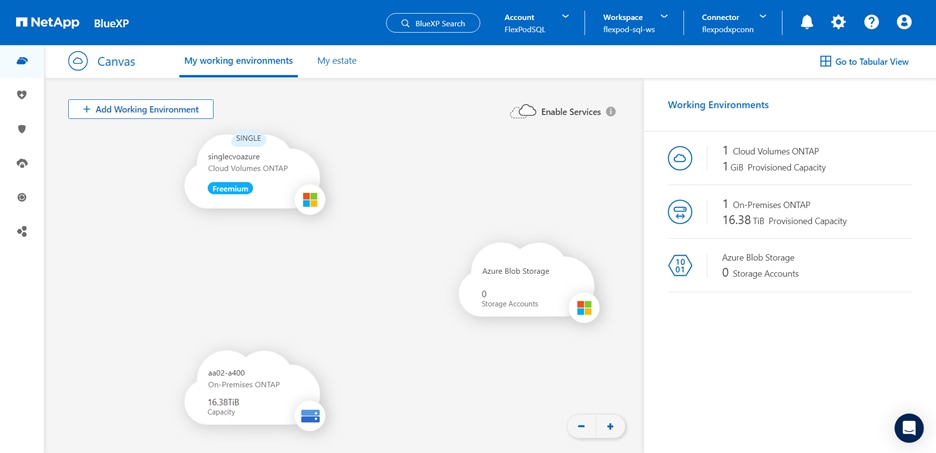The height and width of the screenshot is (453, 936).
Task: Open the Protection heart-shield sidebar icon
Action: [22, 94]
